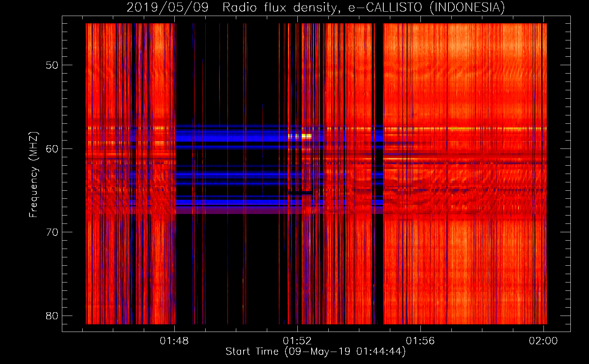
Task: Click the 50 frequency tick label
Action: [52, 65]
